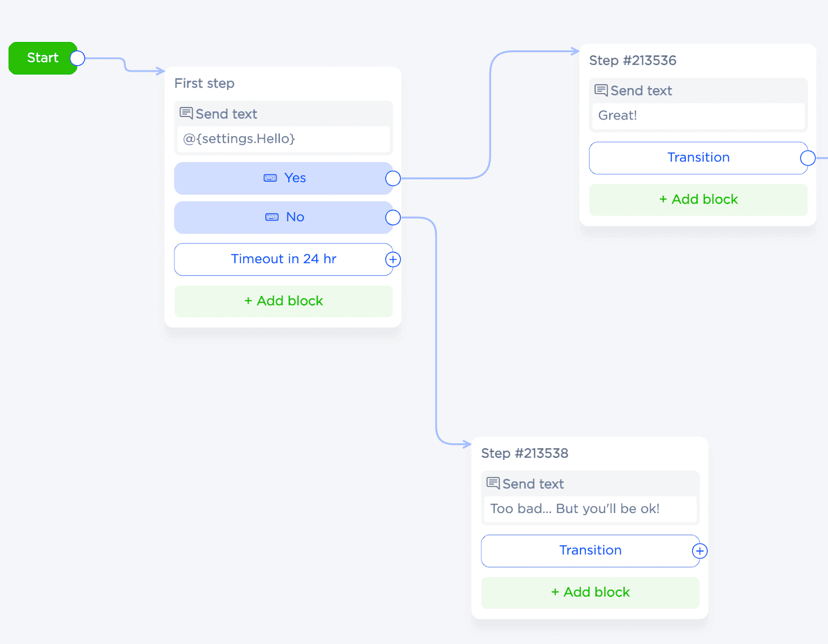Select the Yes reply button
The width and height of the screenshot is (828, 644).
pyautogui.click(x=283, y=179)
